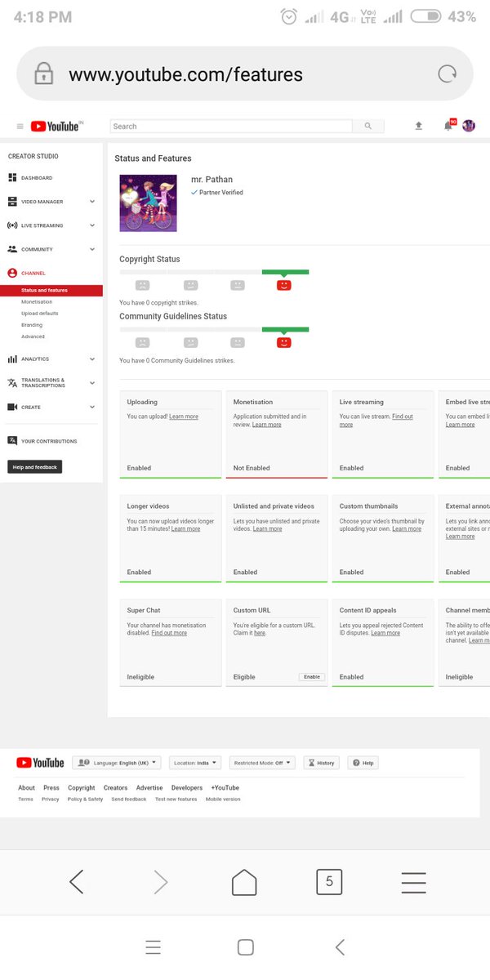This screenshot has width=490, height=980.
Task: Click the footer About link
Action: coord(27,788)
